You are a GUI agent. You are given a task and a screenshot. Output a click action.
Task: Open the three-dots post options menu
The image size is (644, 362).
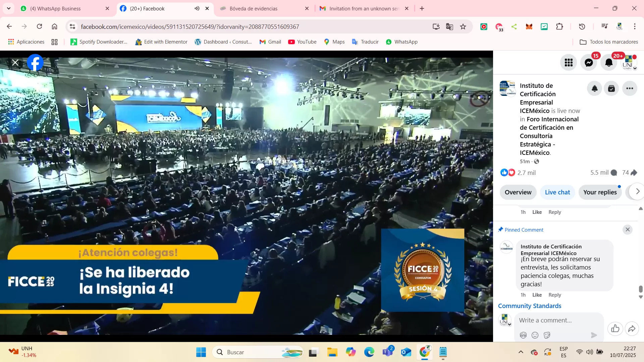click(630, 88)
